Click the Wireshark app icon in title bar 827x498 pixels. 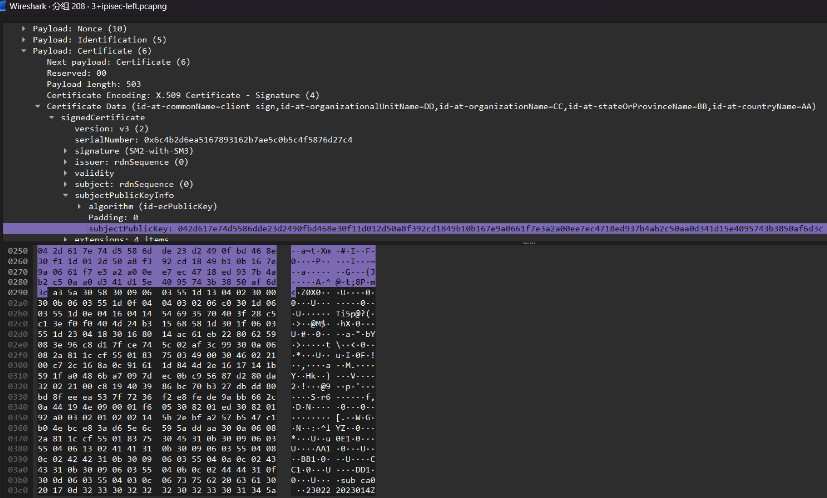click(x=3, y=6)
